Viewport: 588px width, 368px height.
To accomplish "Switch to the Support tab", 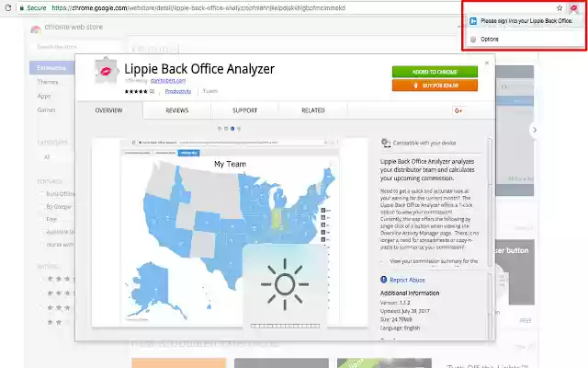I will tap(245, 110).
